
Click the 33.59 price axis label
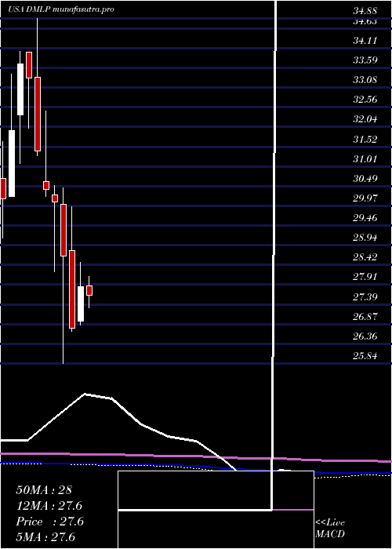365,60
